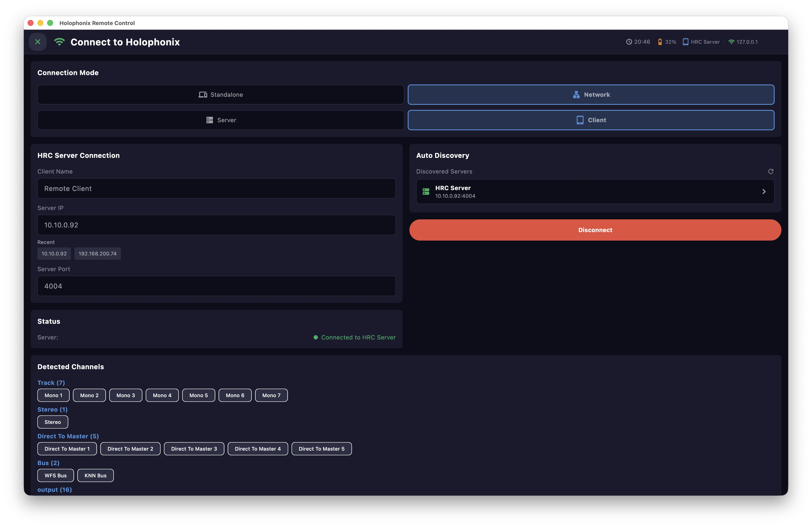Select the Mono 7 channel

[x=272, y=395]
